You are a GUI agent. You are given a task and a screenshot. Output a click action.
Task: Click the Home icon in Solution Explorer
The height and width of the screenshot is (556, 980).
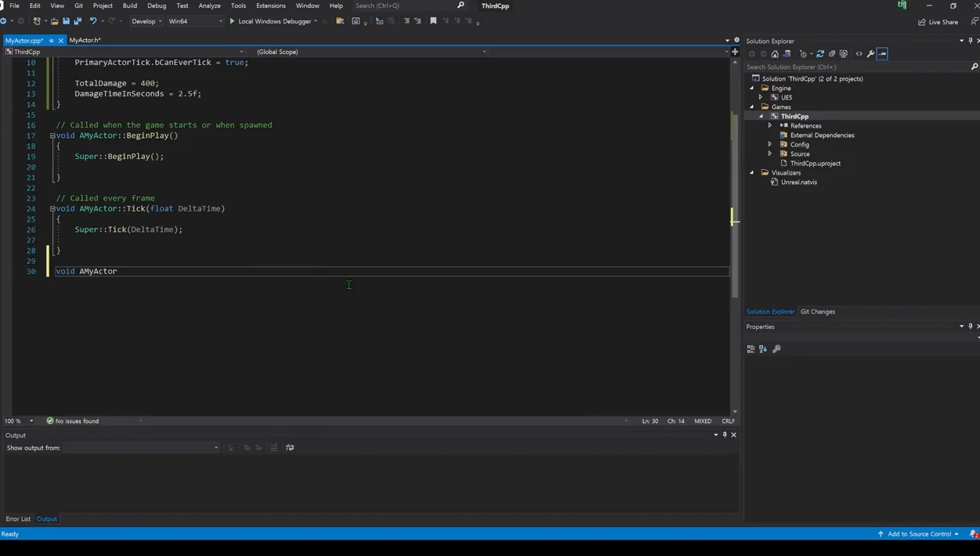775,54
